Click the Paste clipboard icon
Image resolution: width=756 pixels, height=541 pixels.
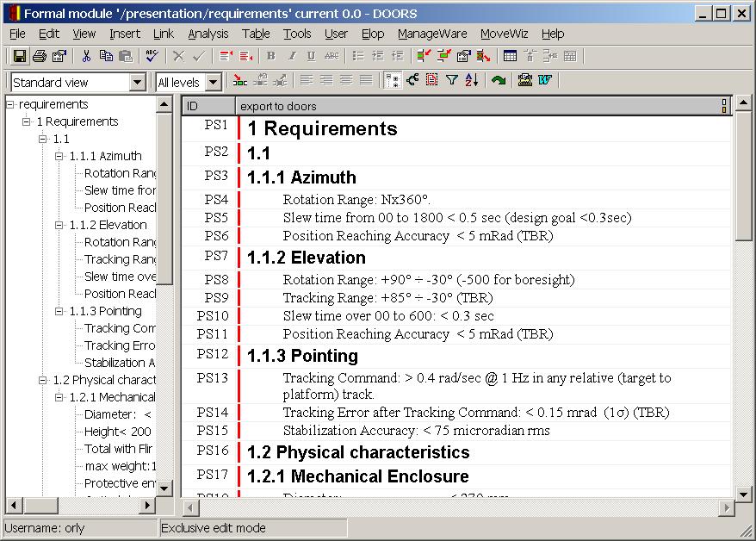[126, 56]
